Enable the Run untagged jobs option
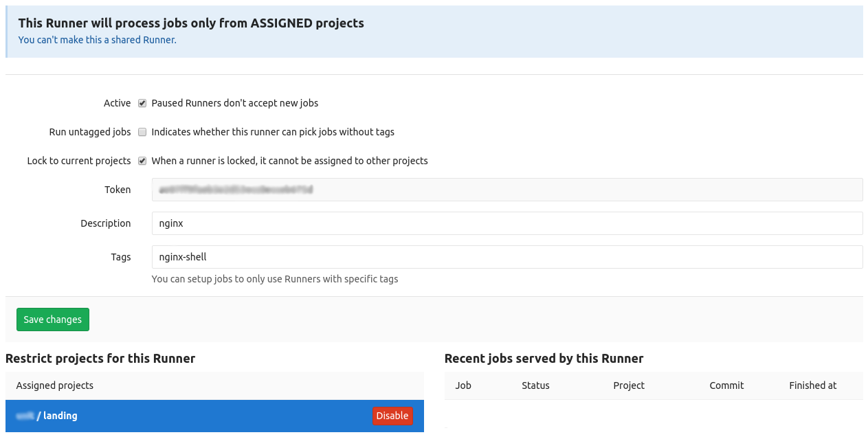This screenshot has height=437, width=868. (142, 132)
